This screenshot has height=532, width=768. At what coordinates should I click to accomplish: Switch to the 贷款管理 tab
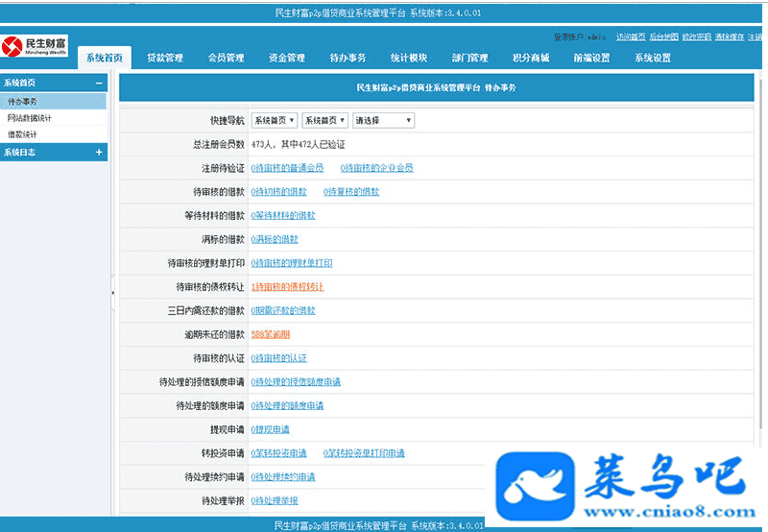coord(165,58)
